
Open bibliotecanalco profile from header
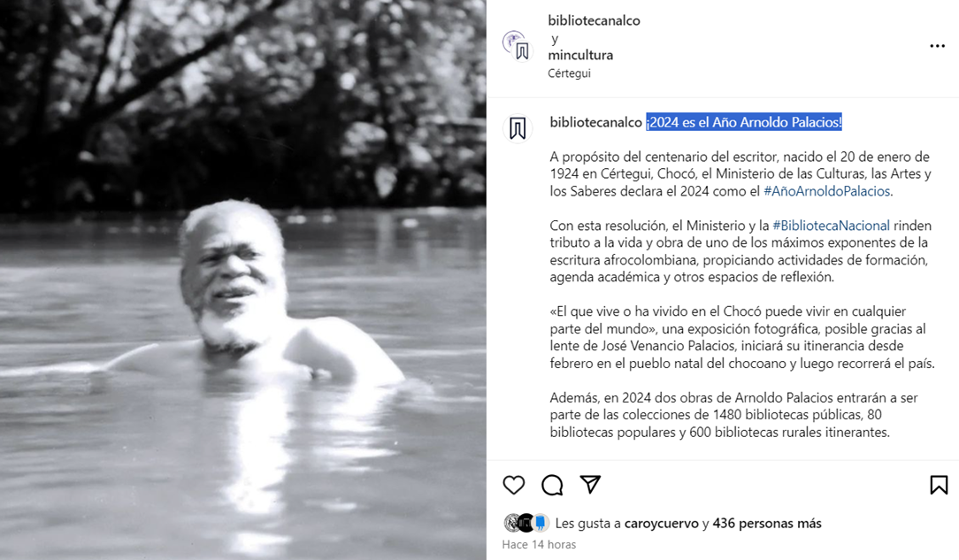coord(594,20)
